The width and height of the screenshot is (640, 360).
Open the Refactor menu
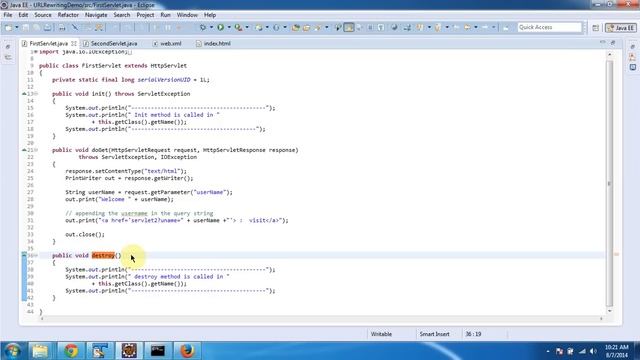point(68,15)
